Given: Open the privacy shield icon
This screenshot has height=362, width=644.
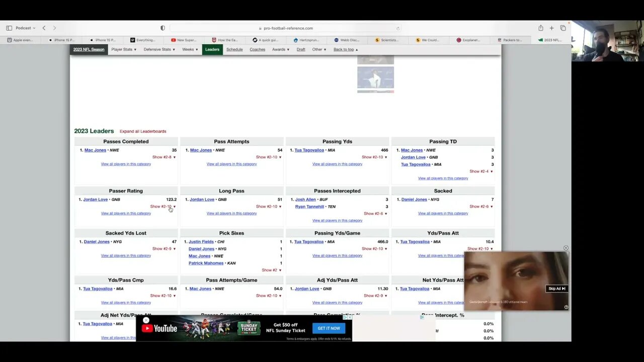Looking at the screenshot, I should click(163, 28).
